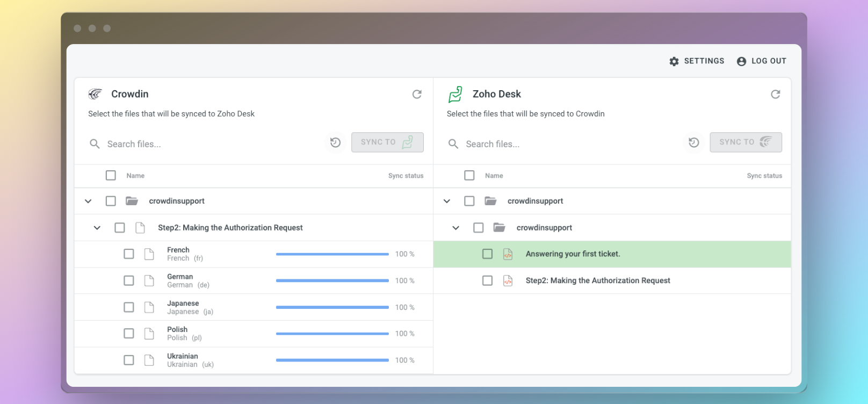The image size is (868, 404).
Task: Click nested crowdinsupport folder icon in Zoho Desk
Action: point(500,228)
